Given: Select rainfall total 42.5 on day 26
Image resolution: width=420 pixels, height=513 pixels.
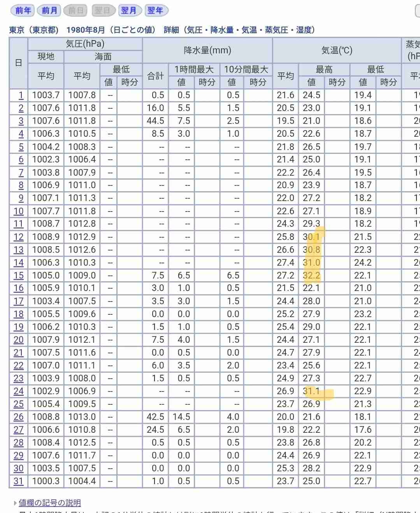Looking at the screenshot, I should [x=155, y=417].
